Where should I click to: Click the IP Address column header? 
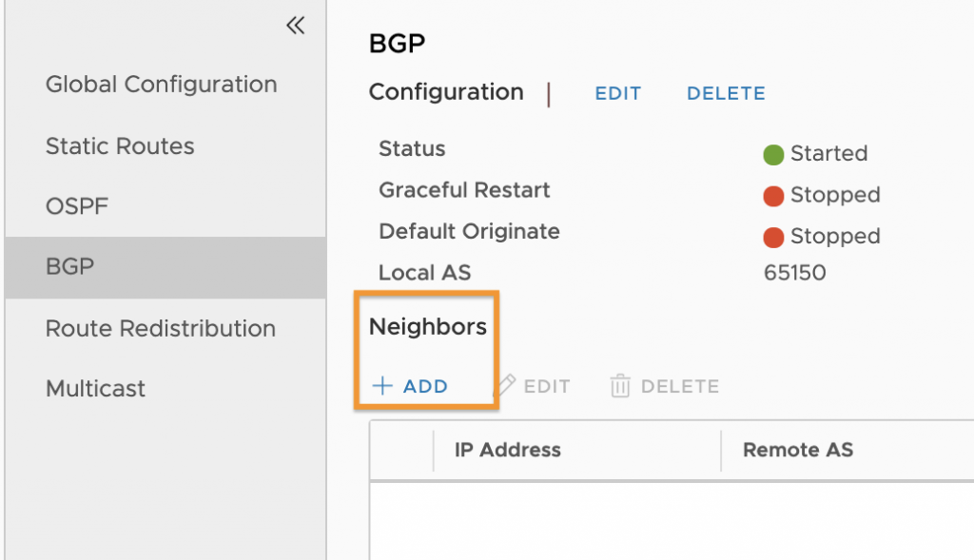point(508,450)
